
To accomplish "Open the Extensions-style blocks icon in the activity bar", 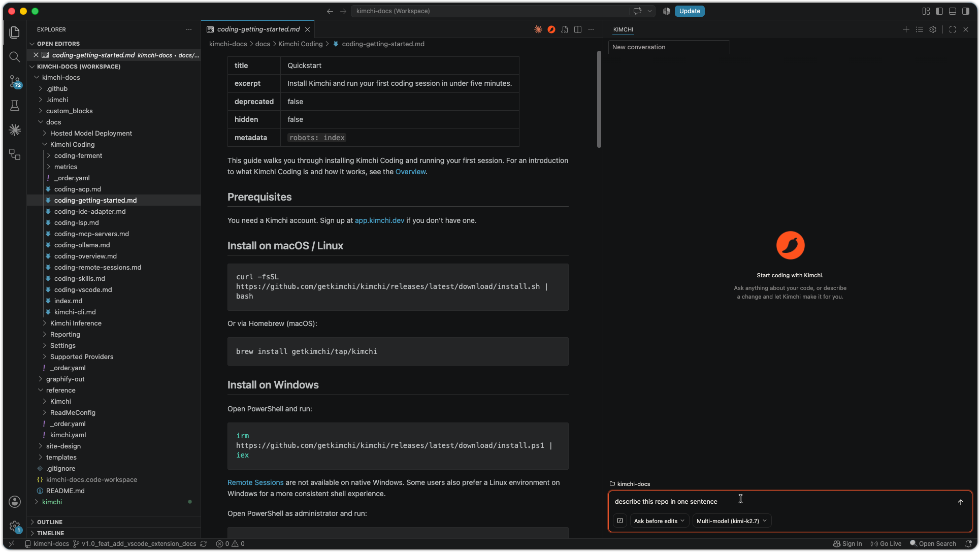I will (15, 154).
